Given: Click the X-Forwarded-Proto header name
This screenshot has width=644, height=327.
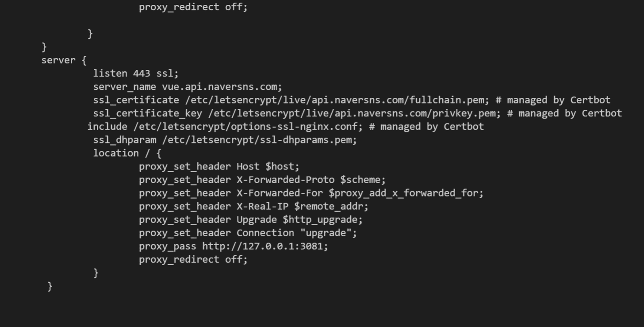Looking at the screenshot, I should point(285,180).
